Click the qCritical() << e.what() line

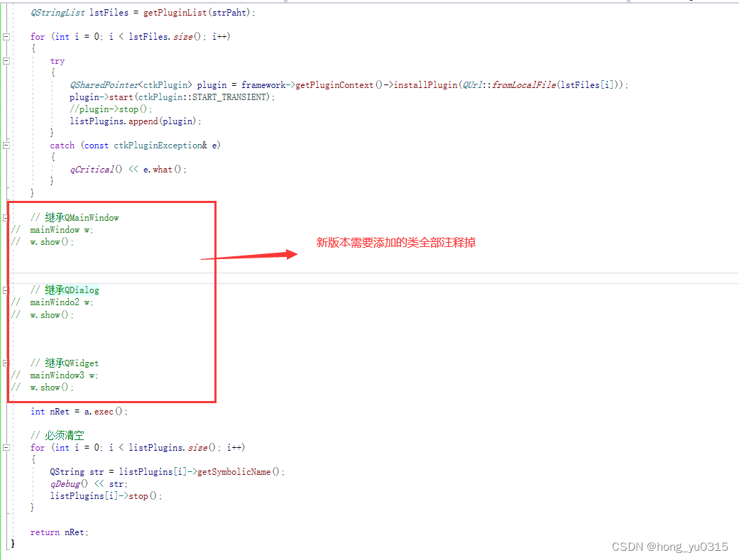(128, 170)
